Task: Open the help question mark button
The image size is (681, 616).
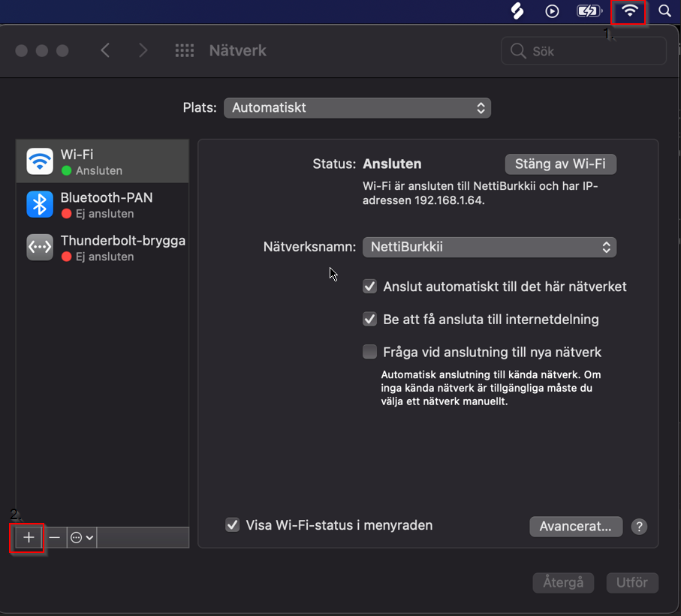Action: [x=639, y=526]
